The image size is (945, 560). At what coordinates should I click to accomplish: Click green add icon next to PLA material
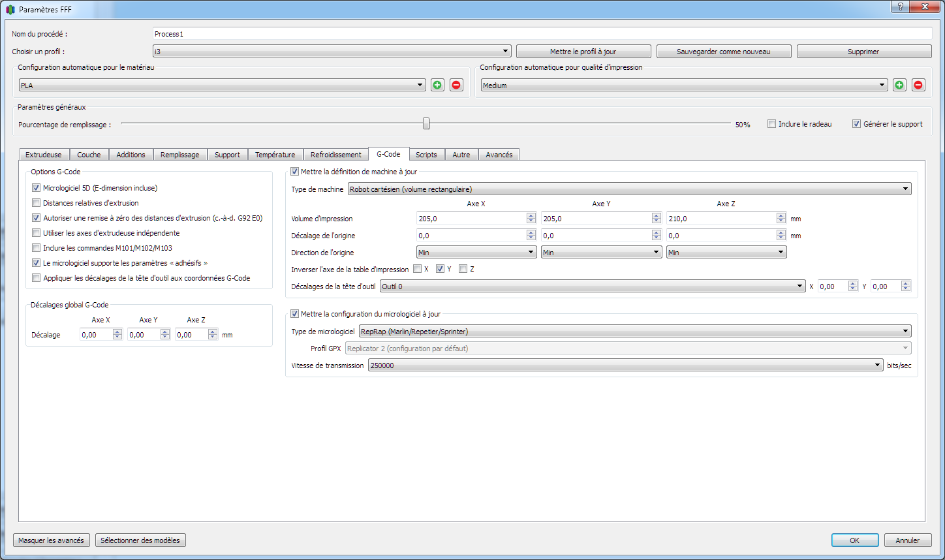pyautogui.click(x=437, y=85)
